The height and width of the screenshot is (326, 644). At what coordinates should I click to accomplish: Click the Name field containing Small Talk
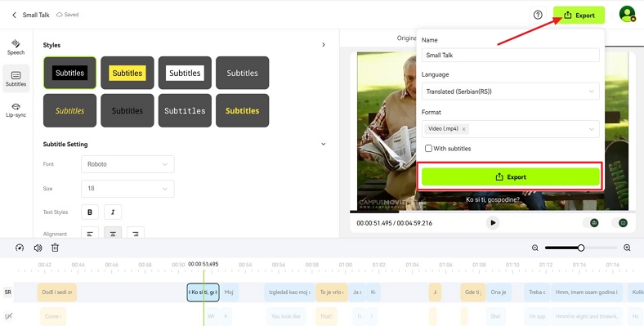(511, 55)
